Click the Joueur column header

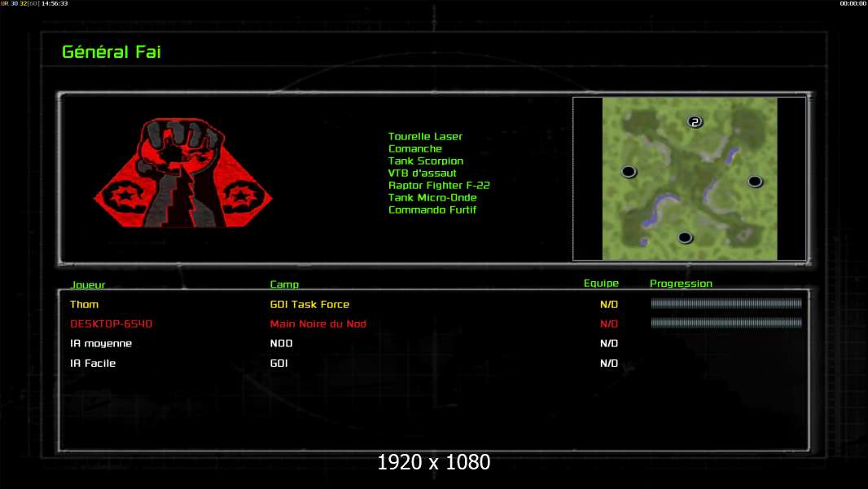87,284
